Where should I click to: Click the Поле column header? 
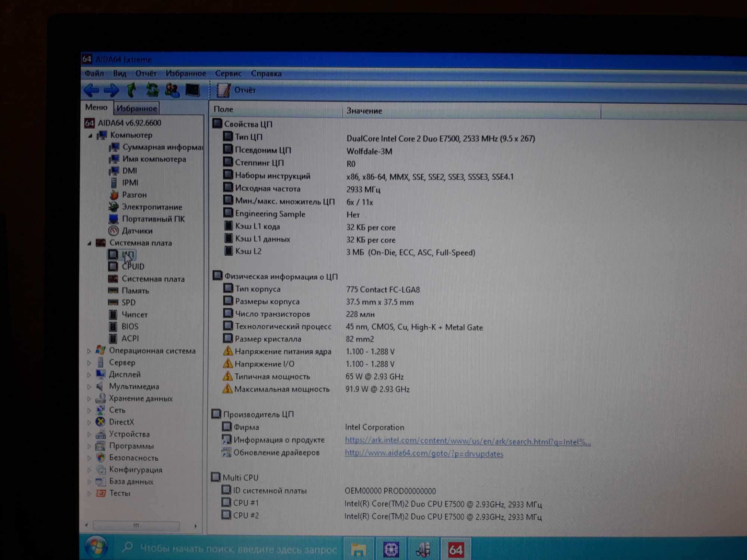coord(276,109)
